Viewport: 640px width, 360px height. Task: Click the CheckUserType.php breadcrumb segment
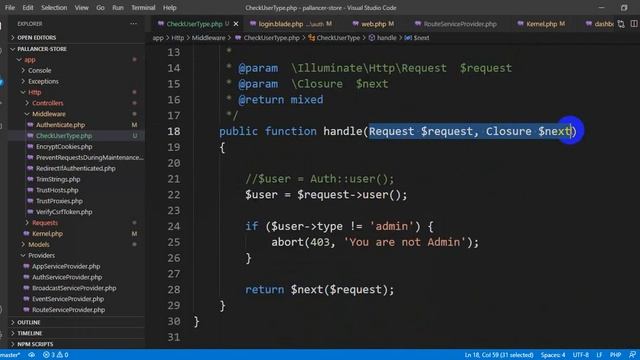click(267, 38)
